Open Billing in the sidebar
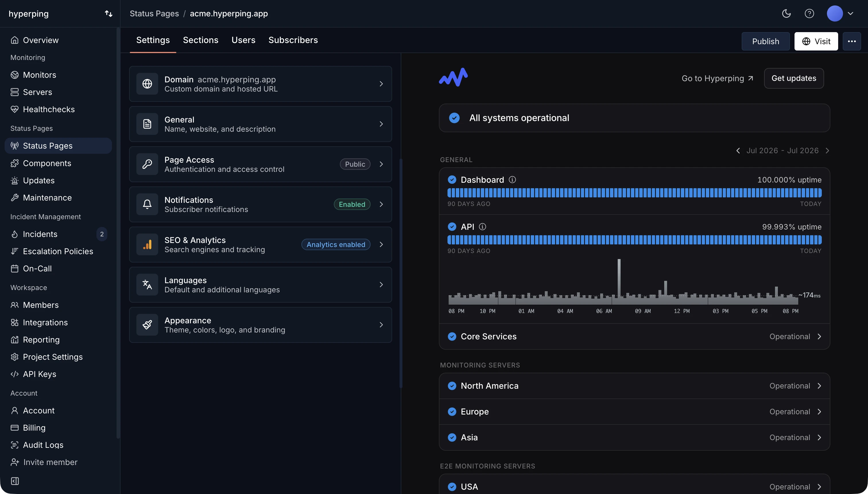This screenshot has width=868, height=494. point(58,428)
